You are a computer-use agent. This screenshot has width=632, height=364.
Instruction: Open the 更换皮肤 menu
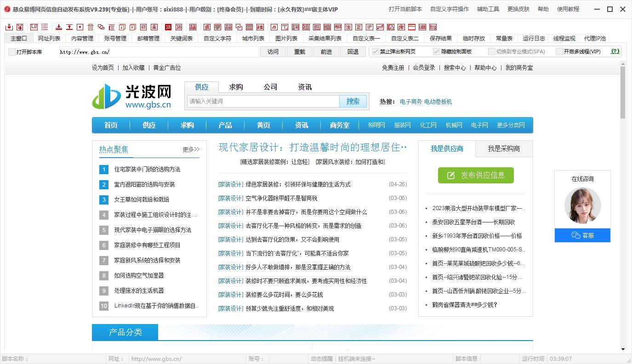518,9
